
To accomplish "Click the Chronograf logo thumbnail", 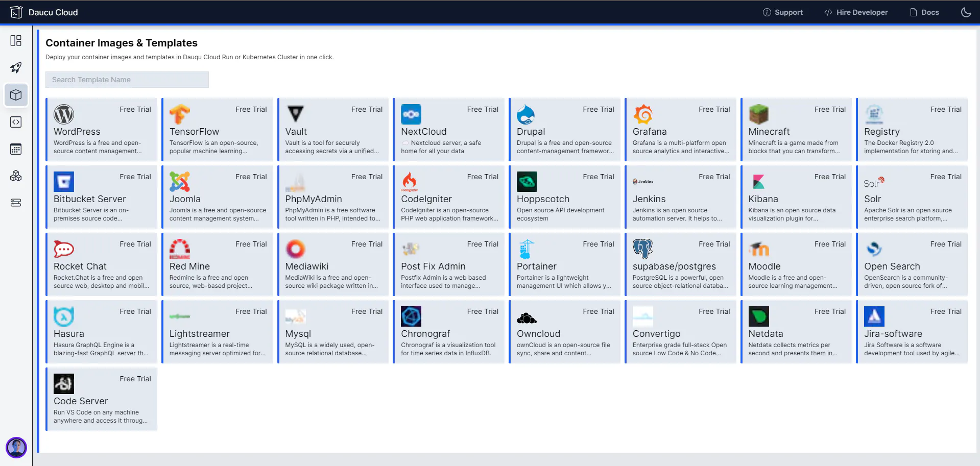I will point(411,316).
